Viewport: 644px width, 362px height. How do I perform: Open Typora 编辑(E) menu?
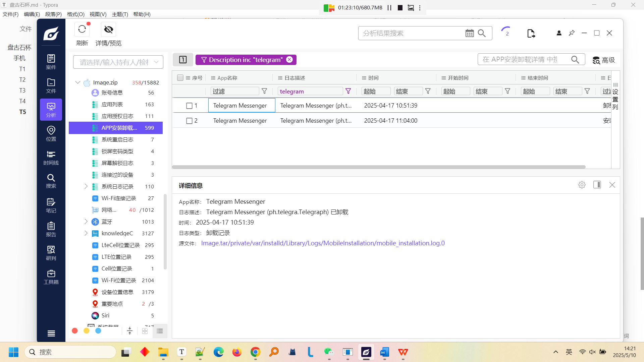(32, 14)
